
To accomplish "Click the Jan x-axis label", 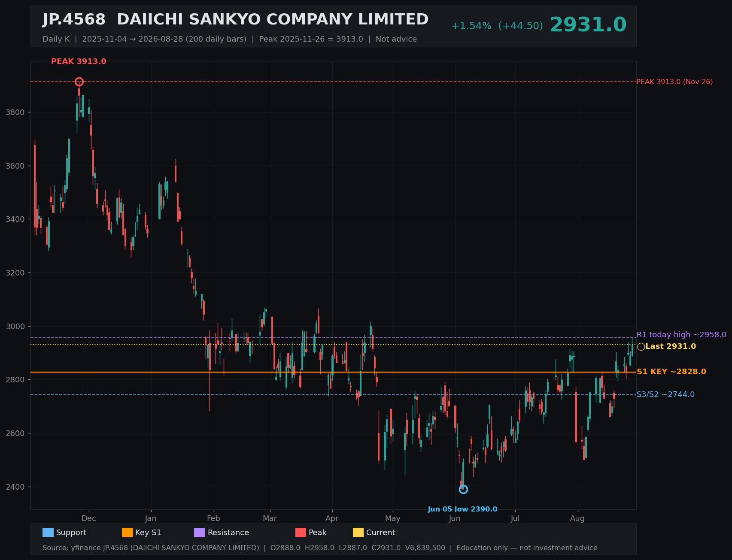I will click(x=151, y=518).
